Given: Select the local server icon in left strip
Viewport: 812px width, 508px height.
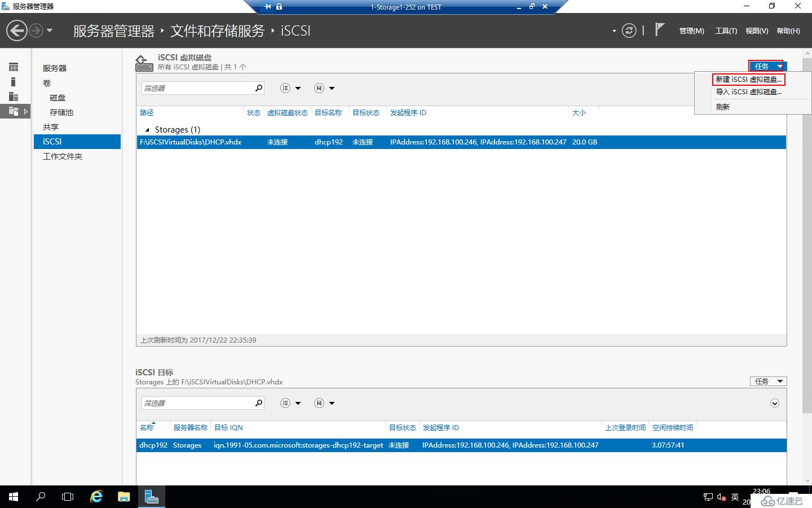Looking at the screenshot, I should [x=14, y=82].
